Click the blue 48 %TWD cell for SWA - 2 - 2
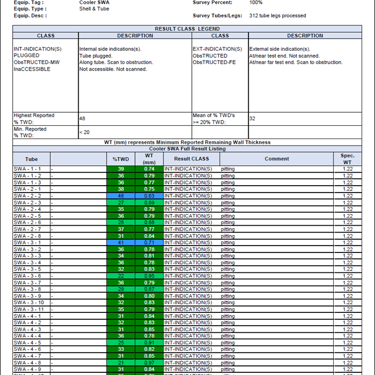Viewport: 375px width, 375px height. click(121, 196)
